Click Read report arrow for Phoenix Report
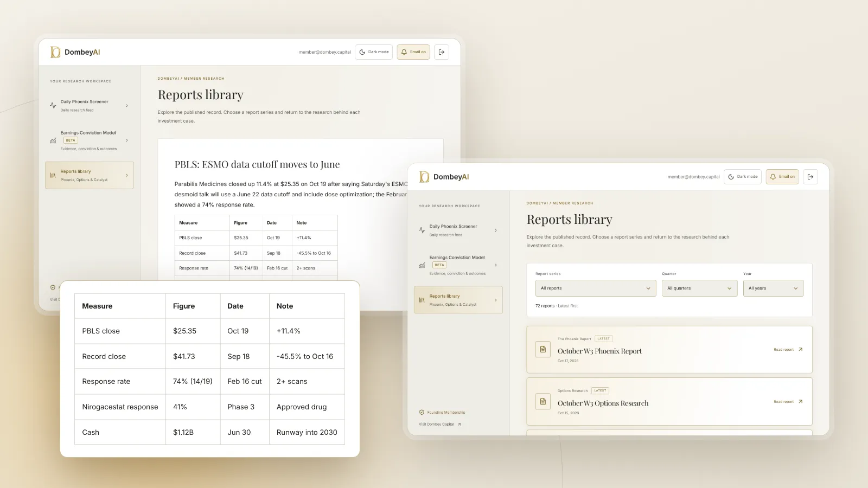This screenshot has width=868, height=488. [800, 350]
